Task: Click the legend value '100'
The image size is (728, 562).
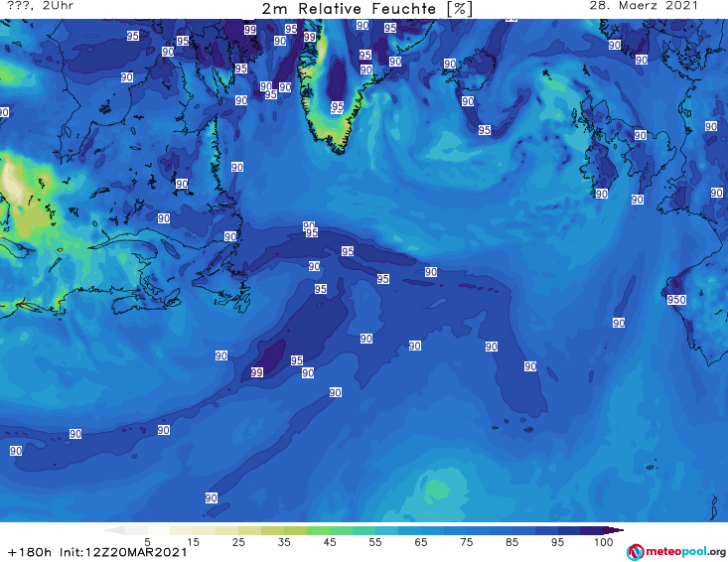Action: 603,542
